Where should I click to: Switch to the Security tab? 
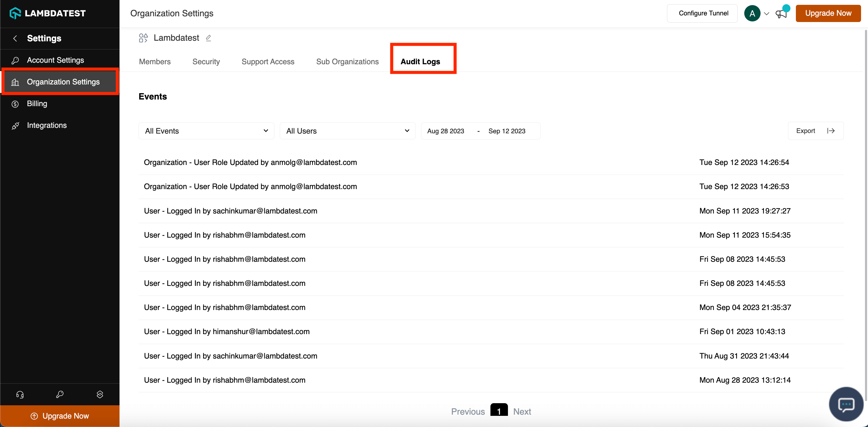[x=206, y=62]
